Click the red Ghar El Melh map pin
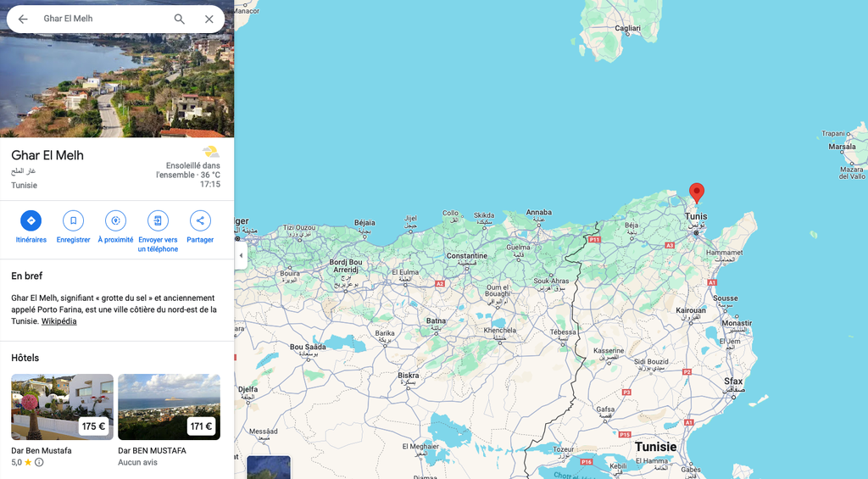 pos(696,192)
